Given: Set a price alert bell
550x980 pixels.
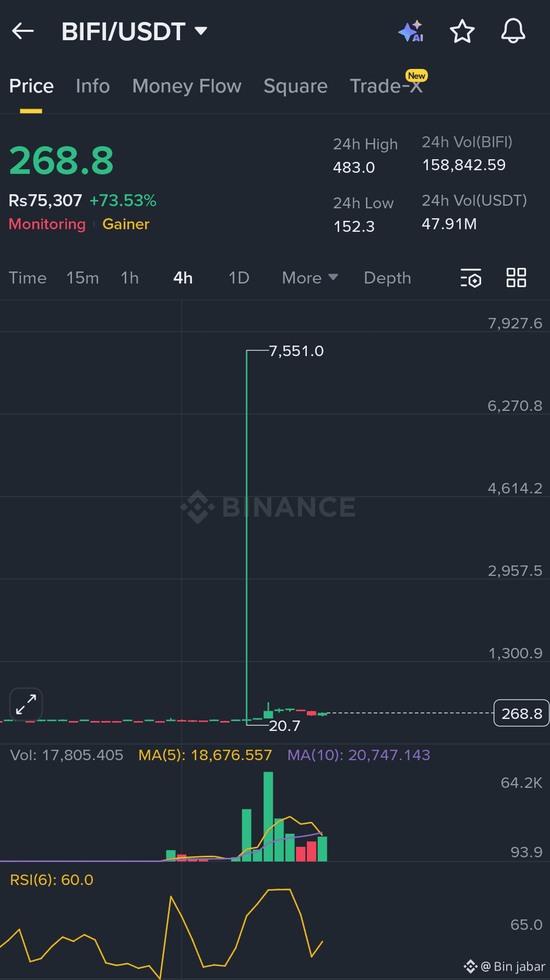Looking at the screenshot, I should point(513,31).
